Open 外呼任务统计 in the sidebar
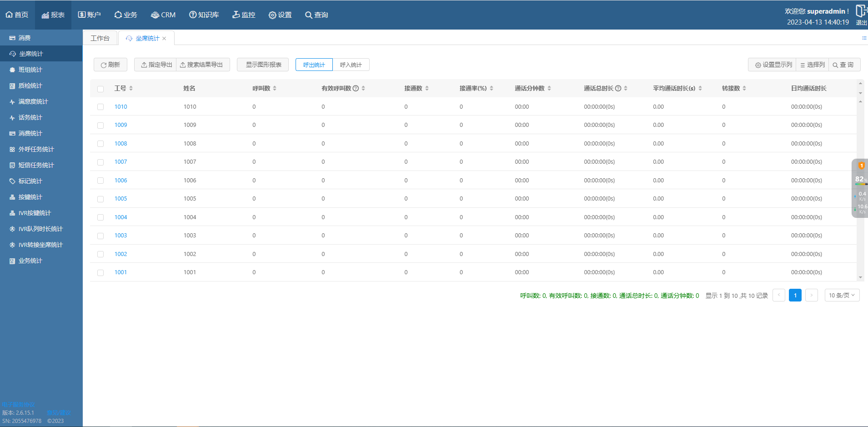The width and height of the screenshot is (868, 427). click(x=41, y=149)
